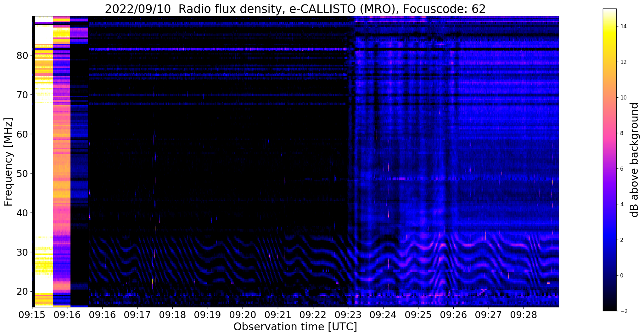The image size is (644, 336).
Task: Click the 09:18 time tick label
Action: [x=172, y=315]
